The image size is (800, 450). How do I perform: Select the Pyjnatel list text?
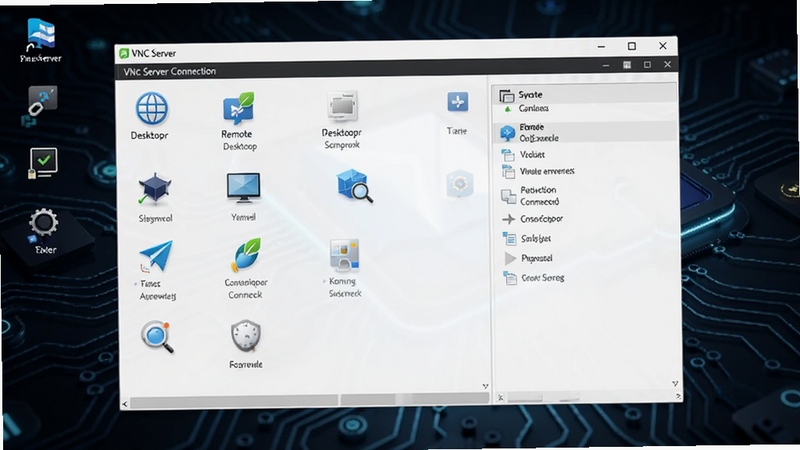(537, 258)
